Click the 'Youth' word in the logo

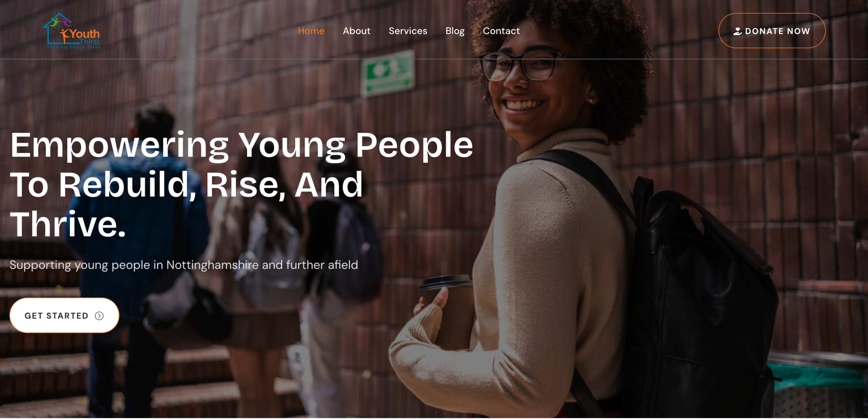pyautogui.click(x=85, y=34)
